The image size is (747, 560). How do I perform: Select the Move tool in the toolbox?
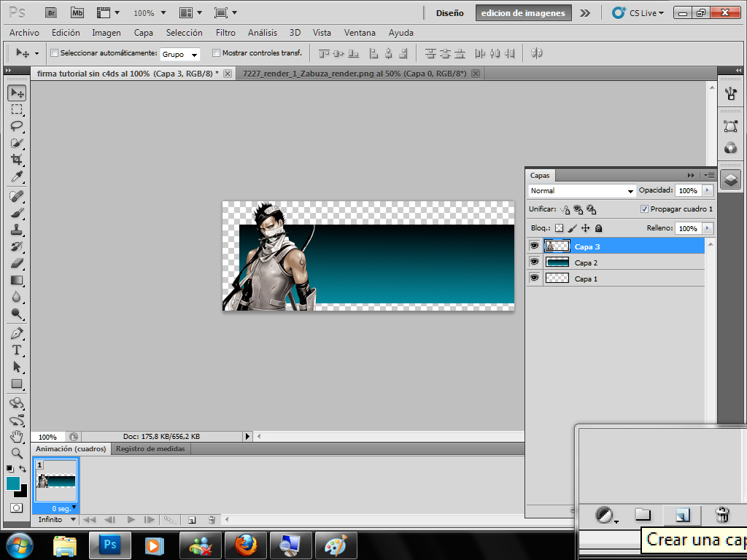pos(17,93)
